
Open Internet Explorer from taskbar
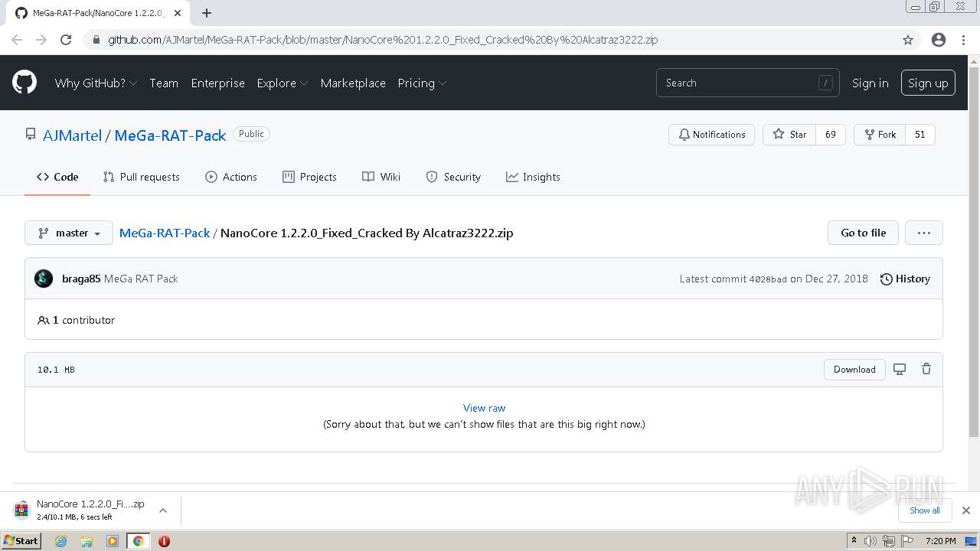coord(60,541)
